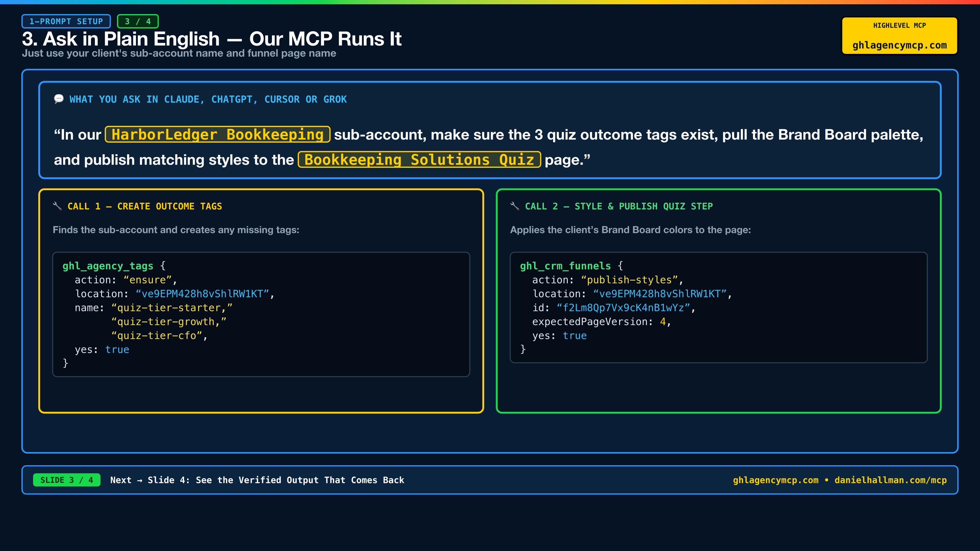Image resolution: width=980 pixels, height=551 pixels.
Task: Open the ghlagencymcp.com link in the footer
Action: (776, 480)
